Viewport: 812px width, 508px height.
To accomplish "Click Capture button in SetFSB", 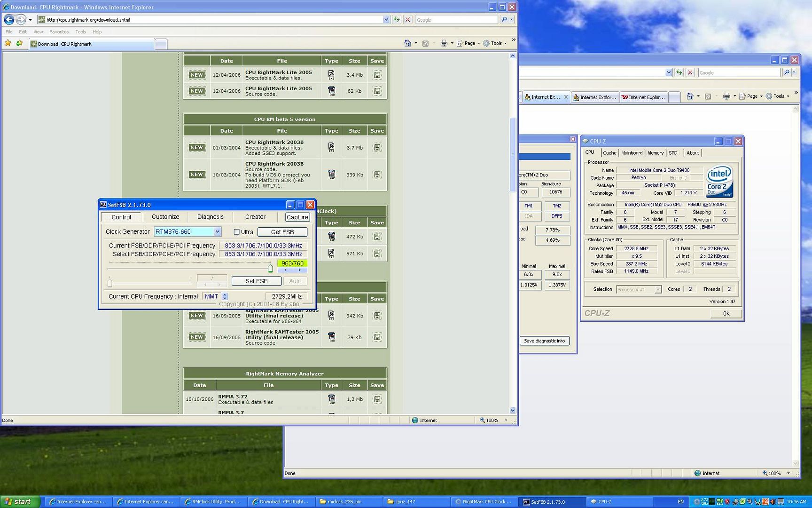I will click(297, 217).
